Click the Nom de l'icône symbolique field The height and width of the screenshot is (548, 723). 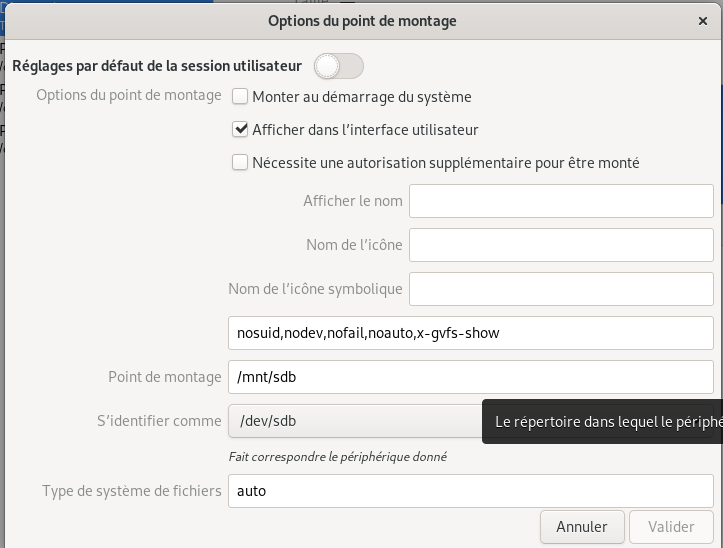[560, 289]
